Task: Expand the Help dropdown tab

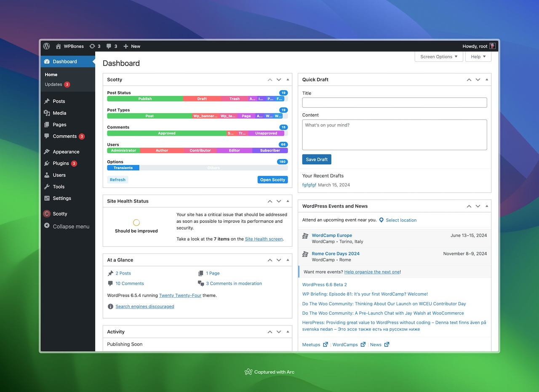Action: click(x=478, y=57)
